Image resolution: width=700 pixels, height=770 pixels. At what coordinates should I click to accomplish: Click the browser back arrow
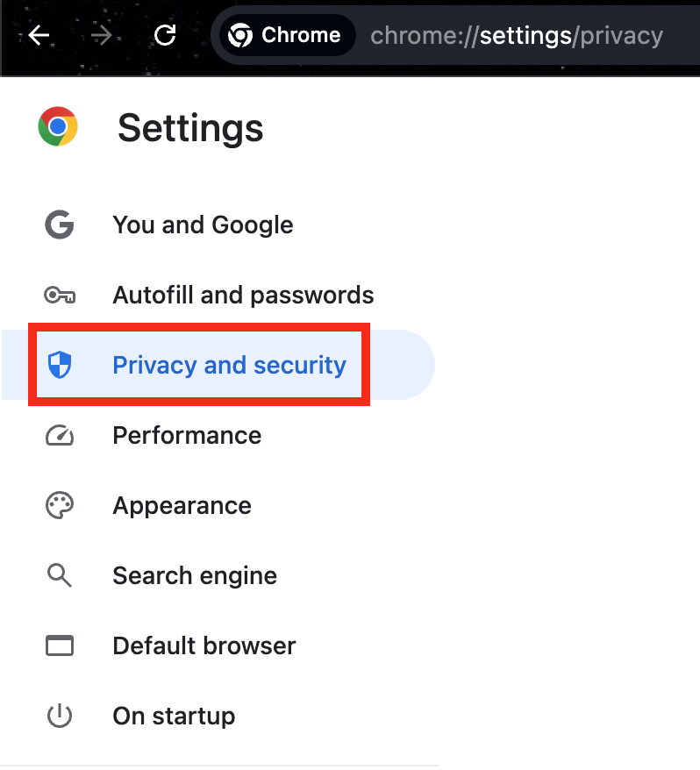point(39,35)
